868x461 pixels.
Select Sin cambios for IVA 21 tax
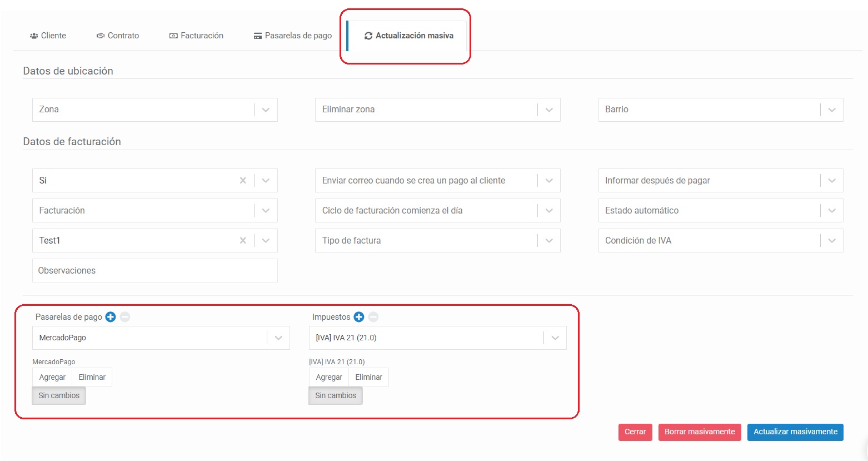[x=336, y=396]
